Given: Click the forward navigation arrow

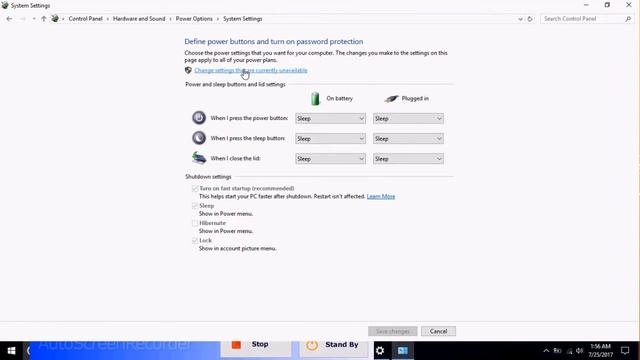Looking at the screenshot, I should (23, 19).
